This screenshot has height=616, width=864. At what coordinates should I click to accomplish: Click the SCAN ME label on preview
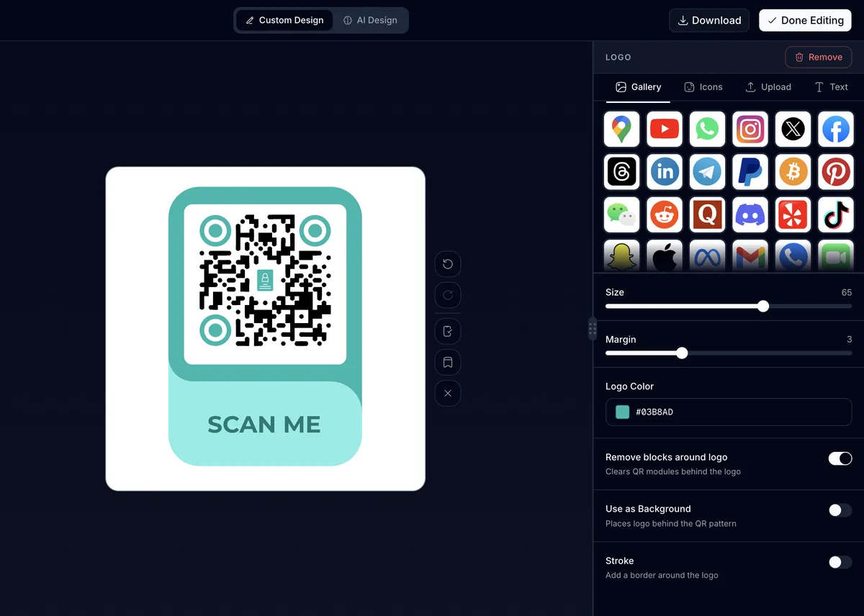[x=264, y=425]
